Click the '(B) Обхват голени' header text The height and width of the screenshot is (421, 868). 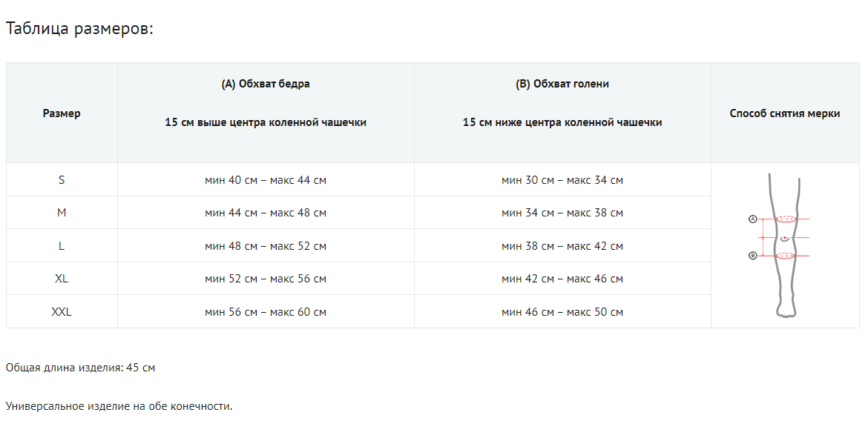pyautogui.click(x=562, y=84)
